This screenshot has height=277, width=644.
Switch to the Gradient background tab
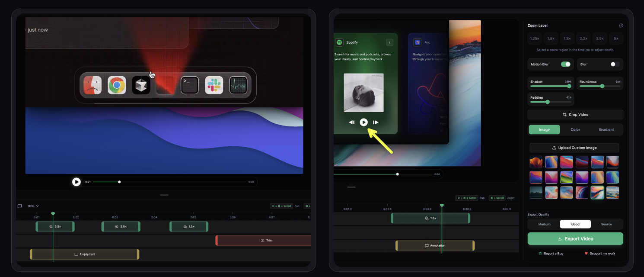tap(606, 129)
